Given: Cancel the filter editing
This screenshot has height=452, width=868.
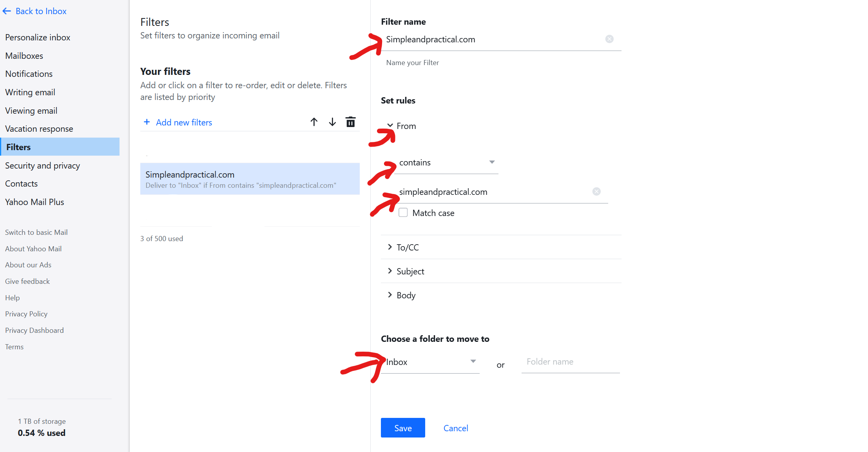Looking at the screenshot, I should [456, 428].
